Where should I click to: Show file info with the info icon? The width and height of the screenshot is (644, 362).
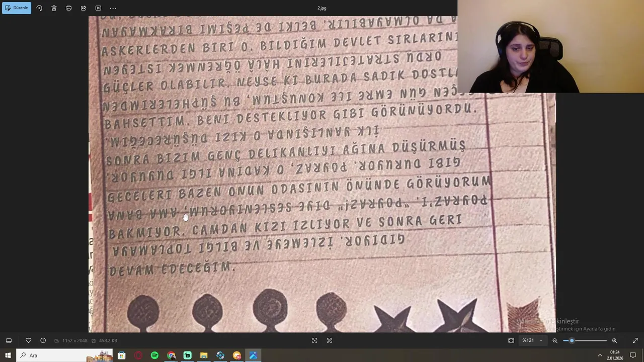click(43, 340)
